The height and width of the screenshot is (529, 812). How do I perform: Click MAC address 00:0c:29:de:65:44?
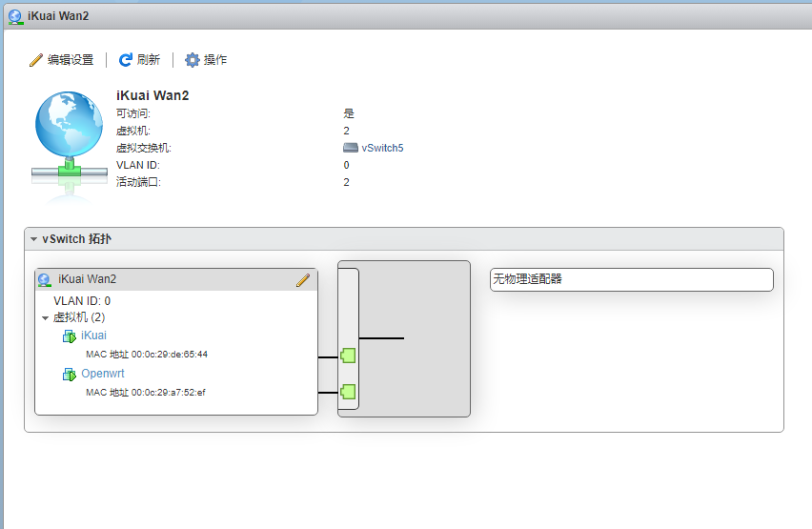click(147, 355)
